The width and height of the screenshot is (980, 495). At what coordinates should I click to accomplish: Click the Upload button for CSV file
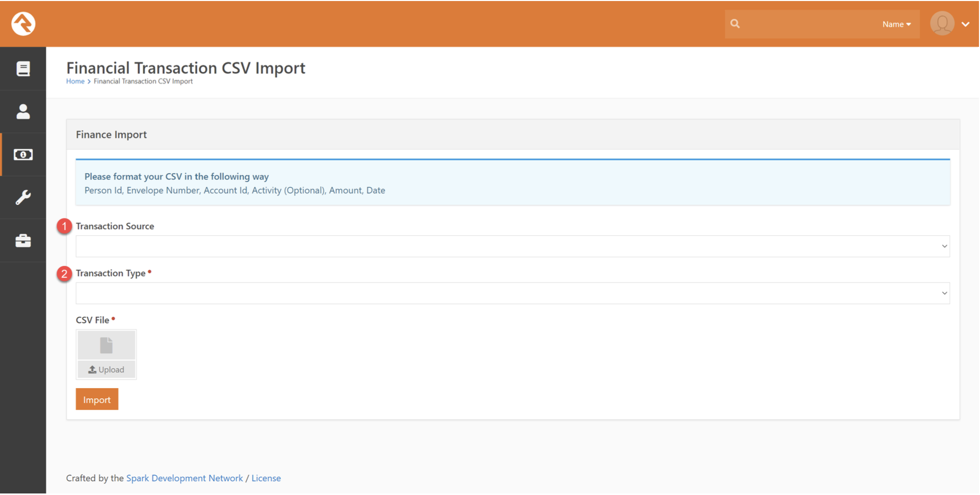[x=106, y=370]
